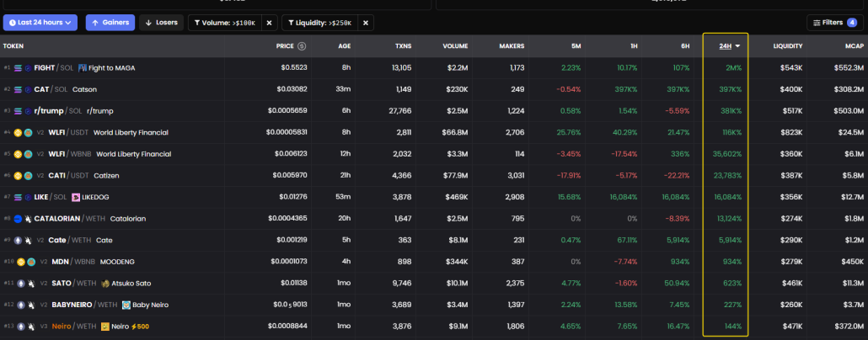Select the Gainers tab
The height and width of the screenshot is (340, 868).
pos(110,23)
